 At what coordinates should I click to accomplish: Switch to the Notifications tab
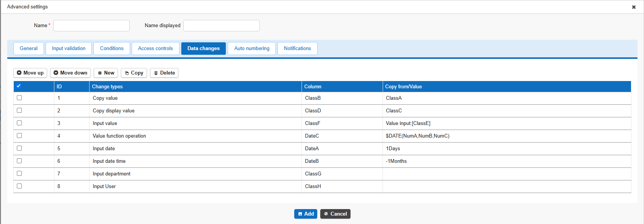297,49
